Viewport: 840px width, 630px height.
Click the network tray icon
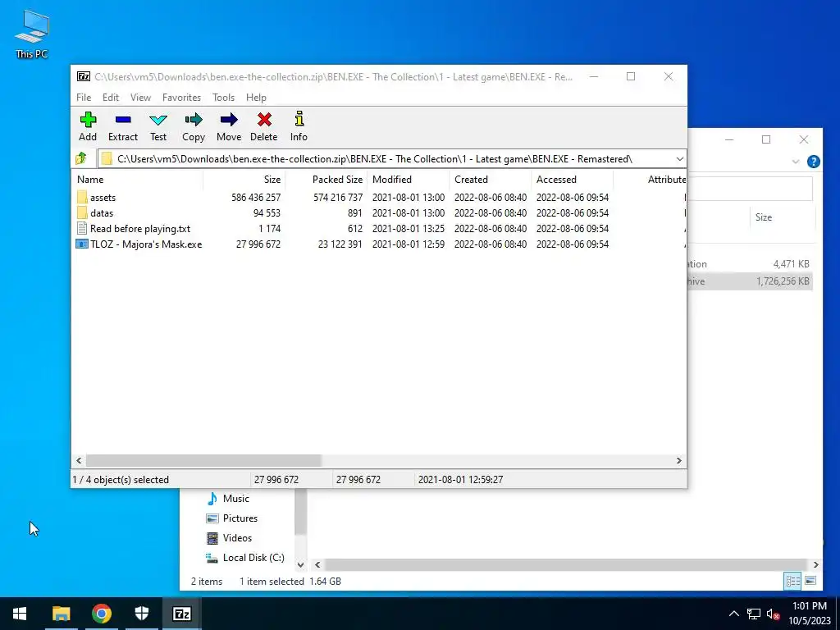pyautogui.click(x=755, y=614)
